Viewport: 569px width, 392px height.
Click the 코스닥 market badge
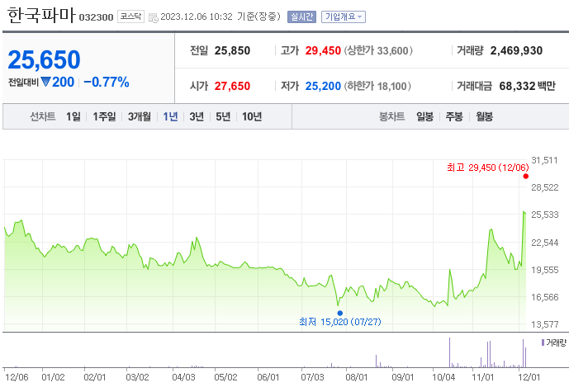130,17
